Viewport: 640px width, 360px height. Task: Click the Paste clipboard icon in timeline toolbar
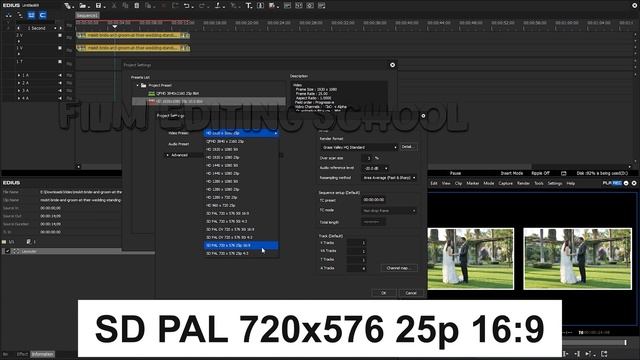137,6
